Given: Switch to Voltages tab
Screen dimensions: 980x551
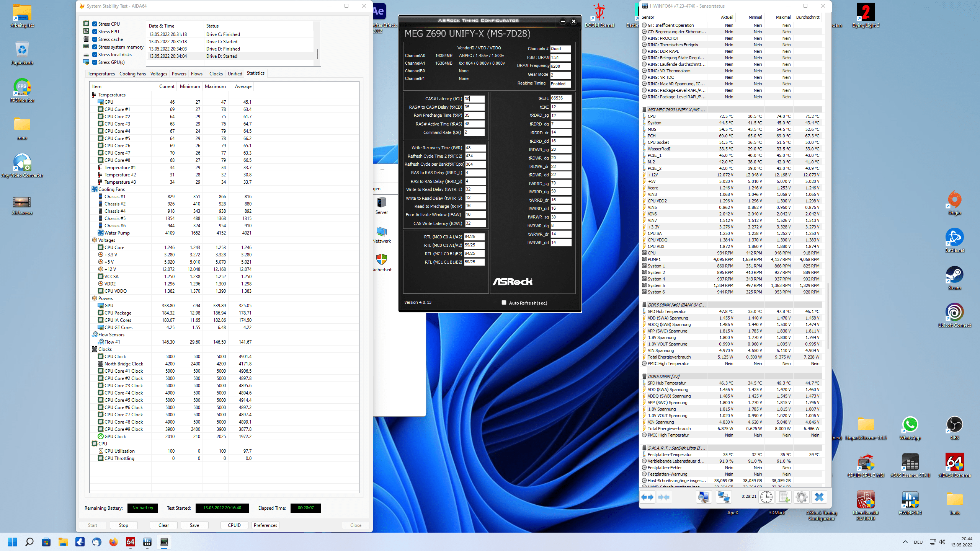Looking at the screenshot, I should click(158, 73).
